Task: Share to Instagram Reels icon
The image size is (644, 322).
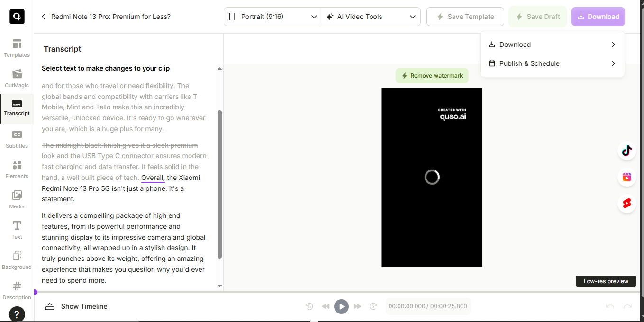Action: click(x=627, y=178)
